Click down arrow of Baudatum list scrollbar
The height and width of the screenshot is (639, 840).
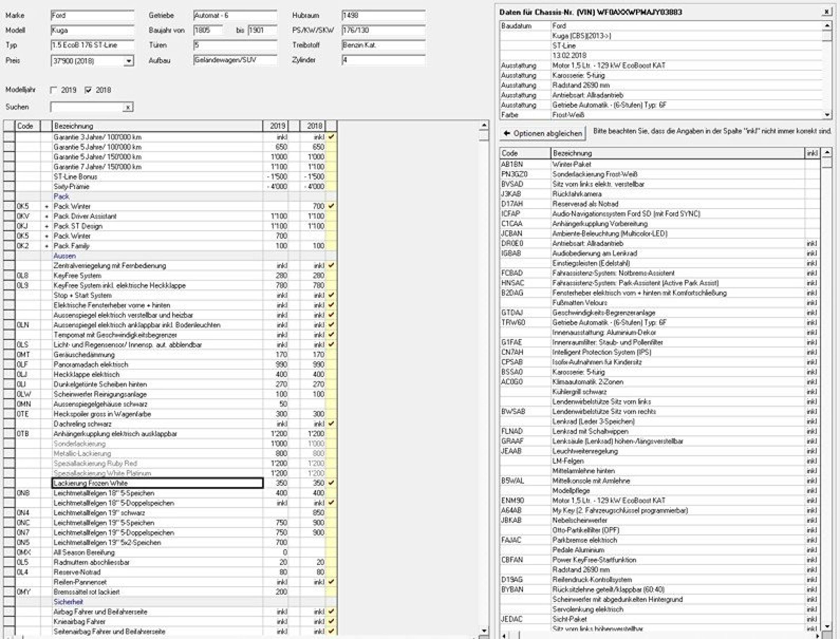[827, 115]
